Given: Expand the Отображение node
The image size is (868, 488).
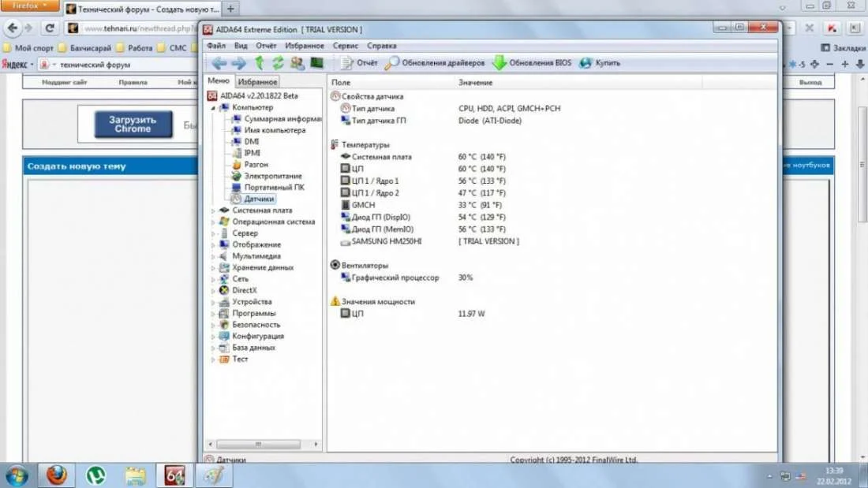Looking at the screenshot, I should [x=213, y=245].
